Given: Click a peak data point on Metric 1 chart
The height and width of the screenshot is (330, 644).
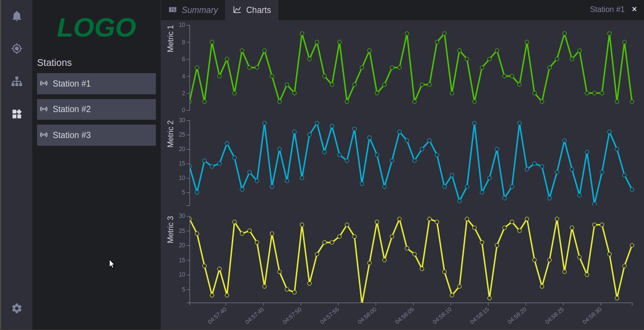Looking at the screenshot, I should 302,34.
